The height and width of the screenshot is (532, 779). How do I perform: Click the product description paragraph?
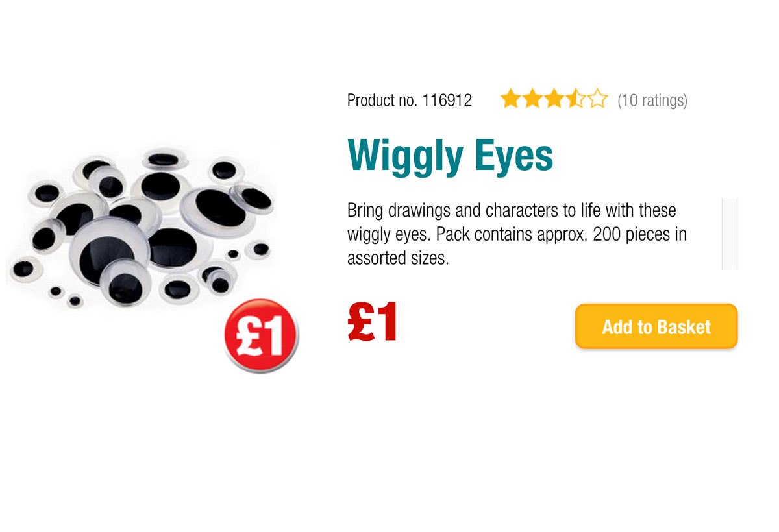click(x=516, y=234)
